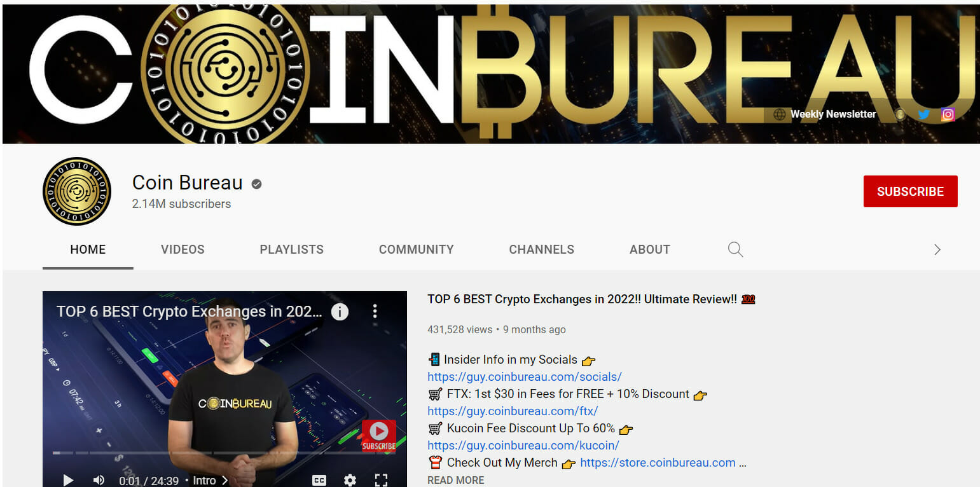Click the gold coin icon in banner links
The image size is (980, 487).
coord(900,114)
